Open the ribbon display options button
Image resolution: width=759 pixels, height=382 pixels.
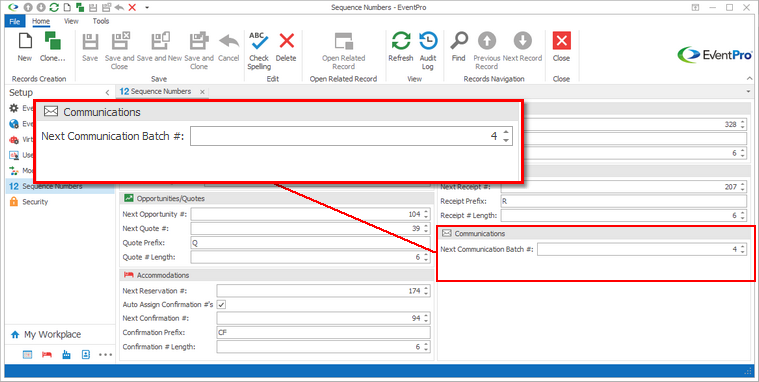[696, 7]
